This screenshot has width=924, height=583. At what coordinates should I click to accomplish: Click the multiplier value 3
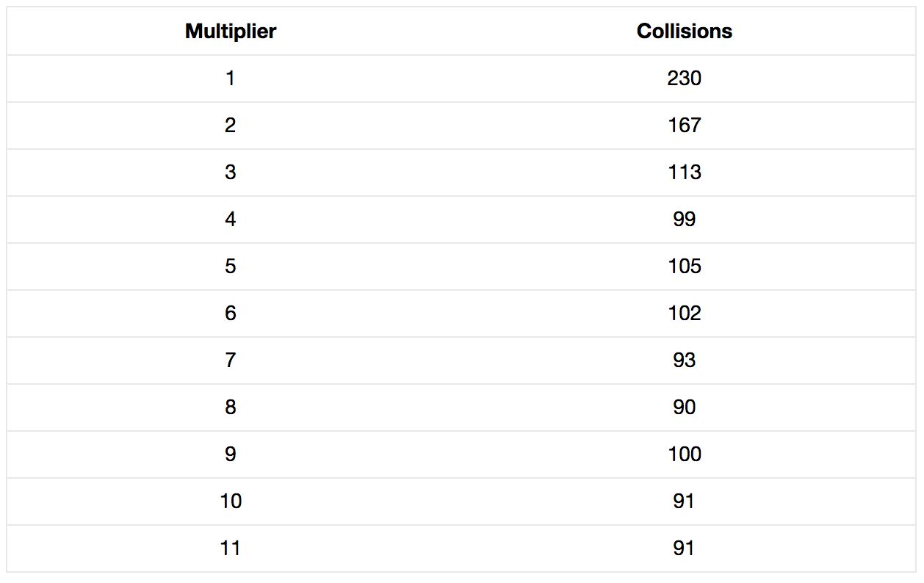pyautogui.click(x=231, y=173)
